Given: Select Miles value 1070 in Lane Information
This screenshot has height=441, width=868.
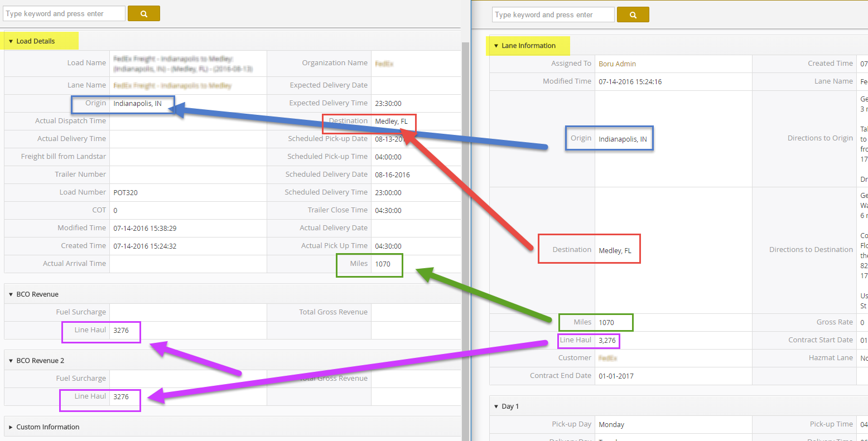Looking at the screenshot, I should pyautogui.click(x=606, y=322).
